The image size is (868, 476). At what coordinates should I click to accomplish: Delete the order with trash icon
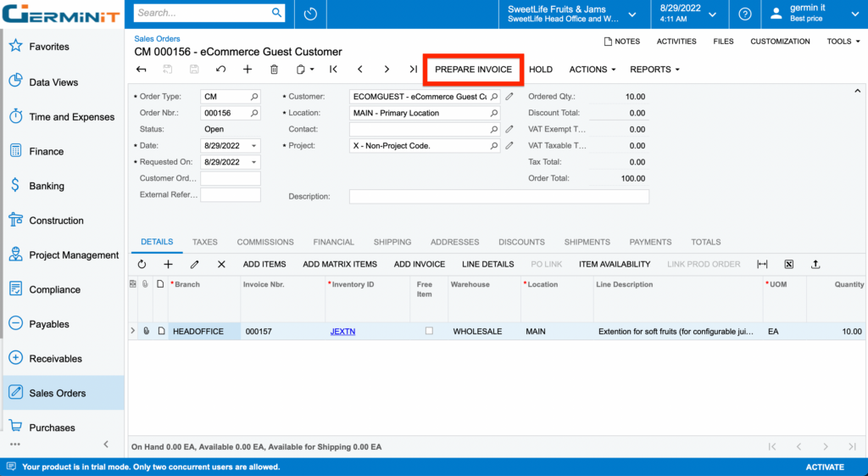pos(274,70)
